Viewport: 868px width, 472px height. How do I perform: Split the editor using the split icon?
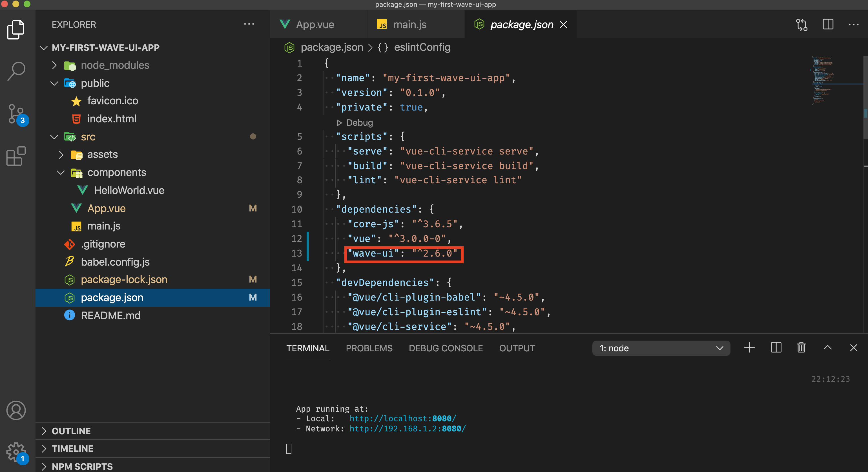coord(828,24)
